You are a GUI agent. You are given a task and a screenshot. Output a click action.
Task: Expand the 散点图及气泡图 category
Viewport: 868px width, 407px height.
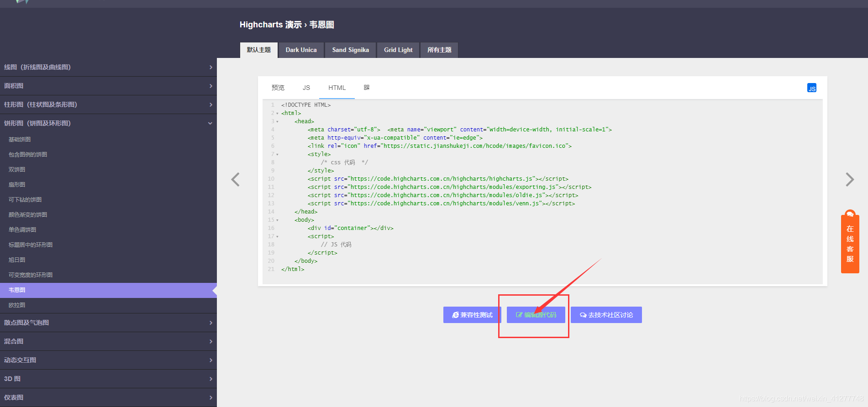pyautogui.click(x=108, y=323)
